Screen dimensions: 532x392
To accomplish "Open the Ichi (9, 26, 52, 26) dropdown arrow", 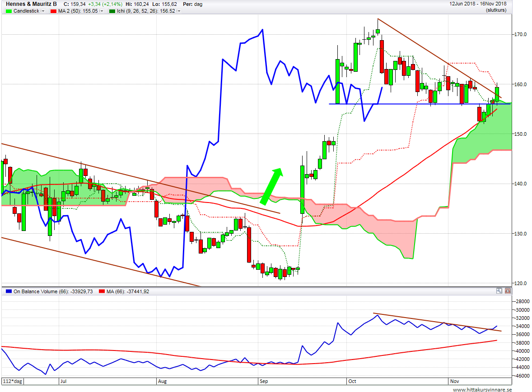I will click(178, 11).
